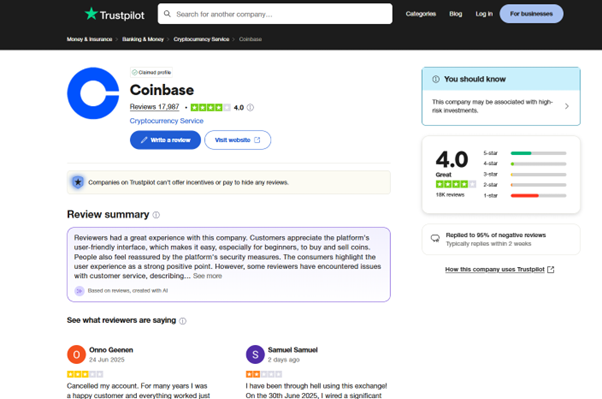
Task: Click the external link icon in Visit website
Action: pos(257,140)
